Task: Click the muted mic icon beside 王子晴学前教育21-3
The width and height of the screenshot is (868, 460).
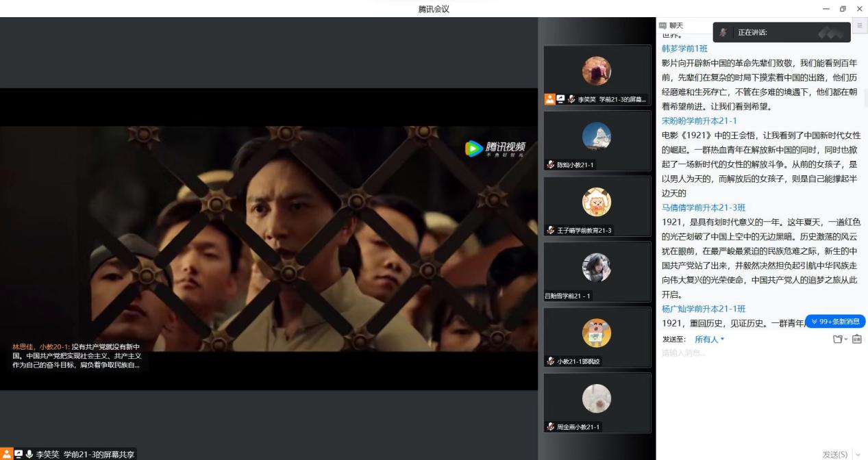Action: pyautogui.click(x=551, y=230)
